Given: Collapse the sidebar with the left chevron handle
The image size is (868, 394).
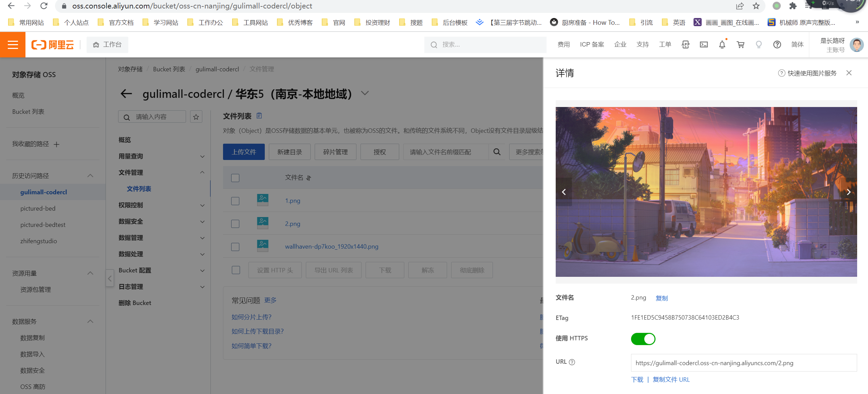Looking at the screenshot, I should point(110,279).
